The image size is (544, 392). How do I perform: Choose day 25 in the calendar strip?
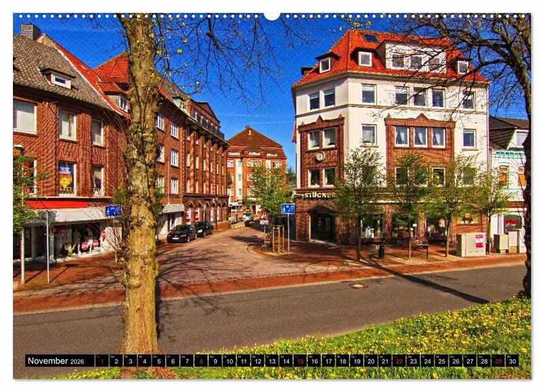click(441, 361)
